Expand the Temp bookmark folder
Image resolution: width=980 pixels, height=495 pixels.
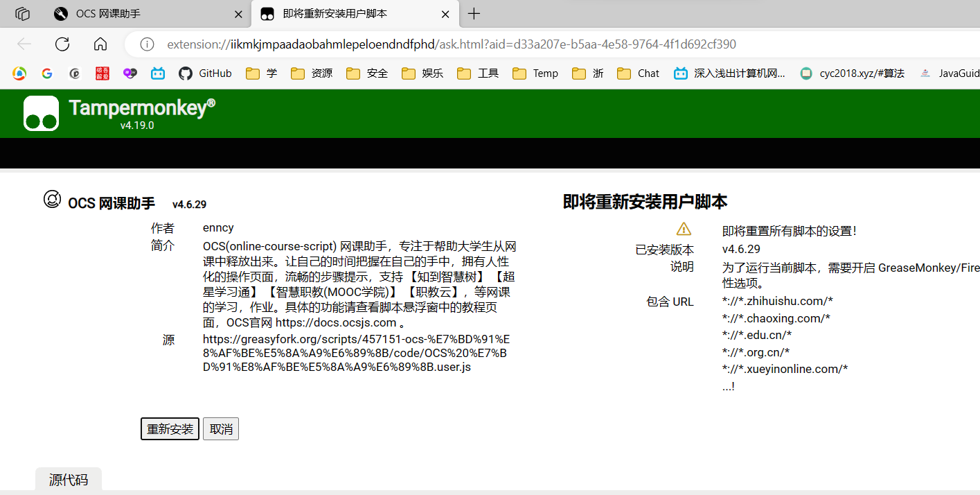pyautogui.click(x=535, y=73)
